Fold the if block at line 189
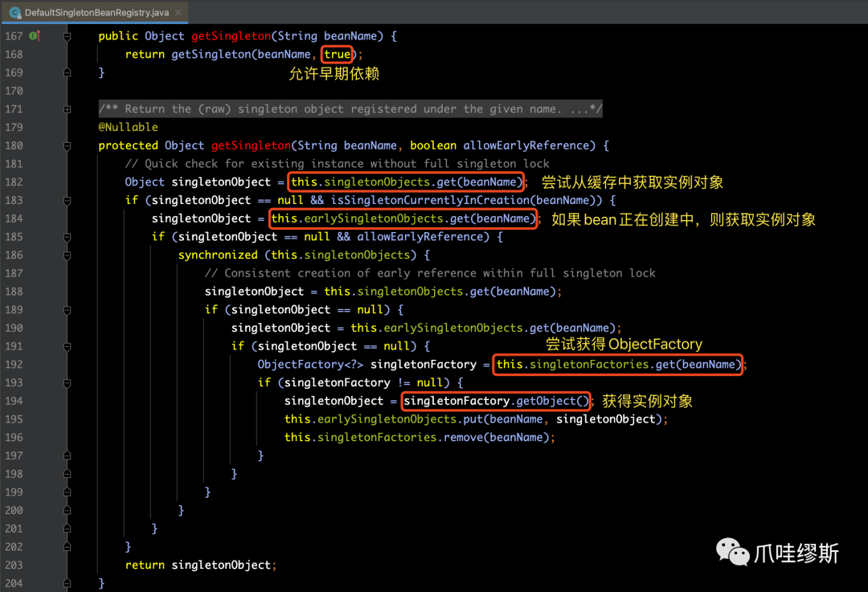The height and width of the screenshot is (592, 868). tap(67, 310)
